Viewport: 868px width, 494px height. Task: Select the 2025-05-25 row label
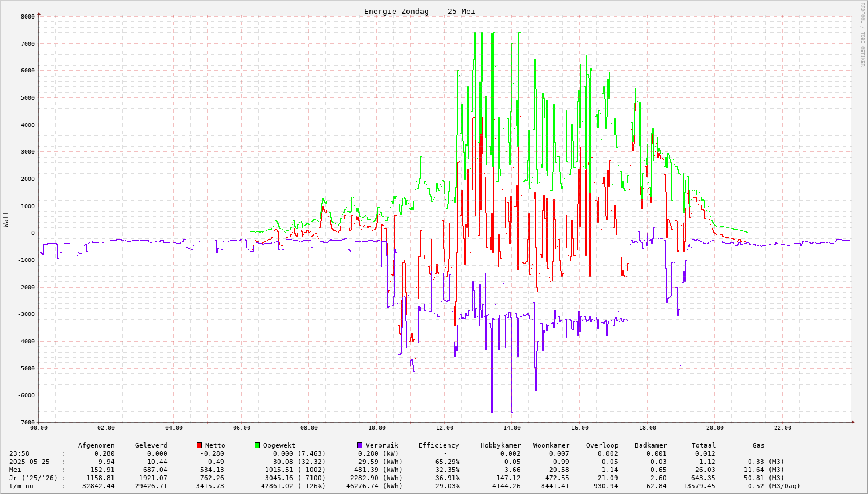tap(29, 462)
